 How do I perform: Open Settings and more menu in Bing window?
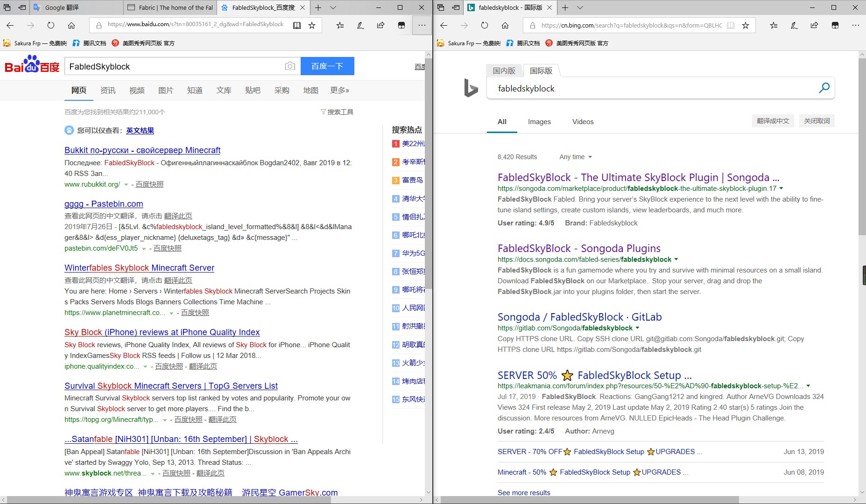[x=855, y=25]
